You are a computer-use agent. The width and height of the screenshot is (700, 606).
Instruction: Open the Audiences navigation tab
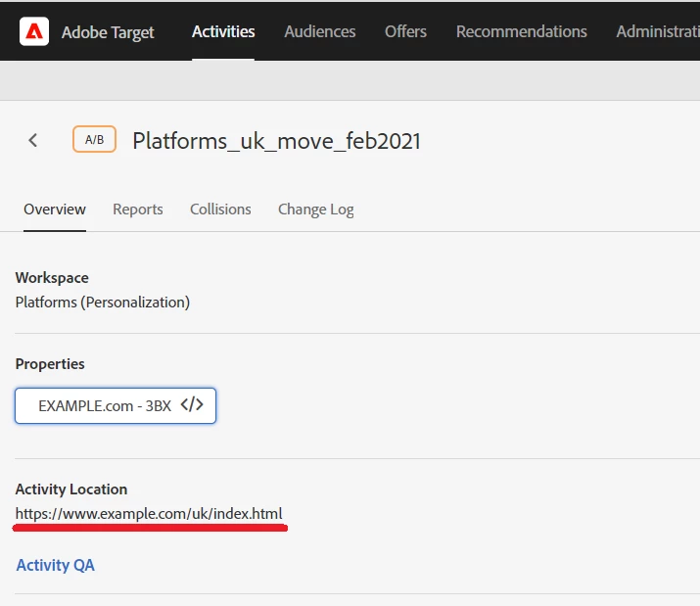pyautogui.click(x=319, y=31)
